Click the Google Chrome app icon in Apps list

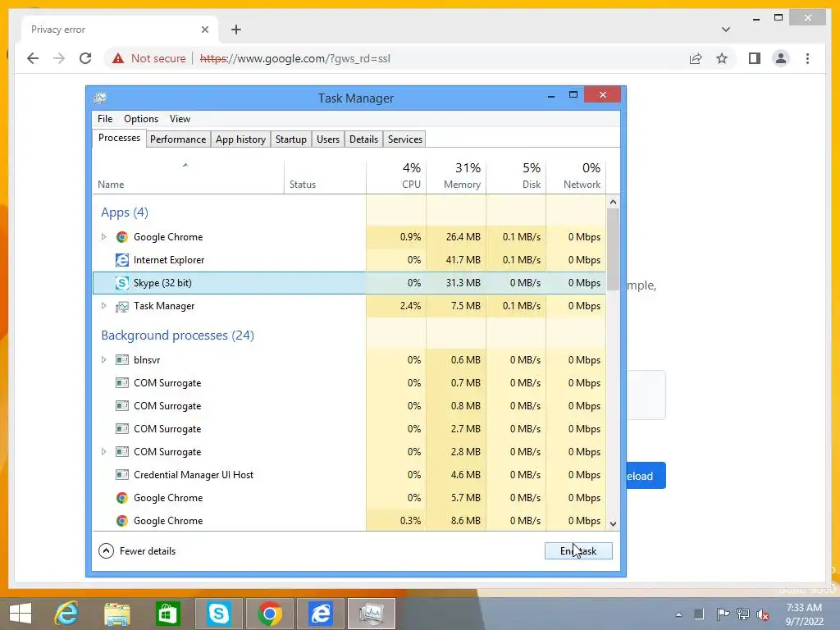click(122, 237)
